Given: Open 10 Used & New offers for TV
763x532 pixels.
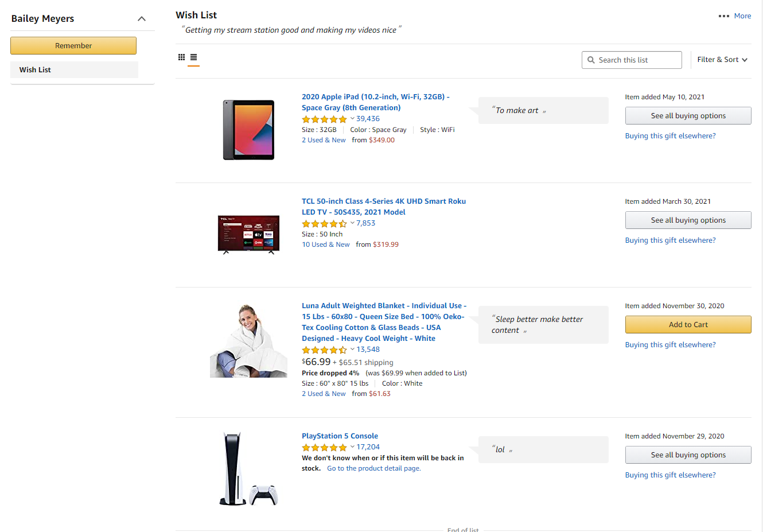Looking at the screenshot, I should (x=326, y=244).
